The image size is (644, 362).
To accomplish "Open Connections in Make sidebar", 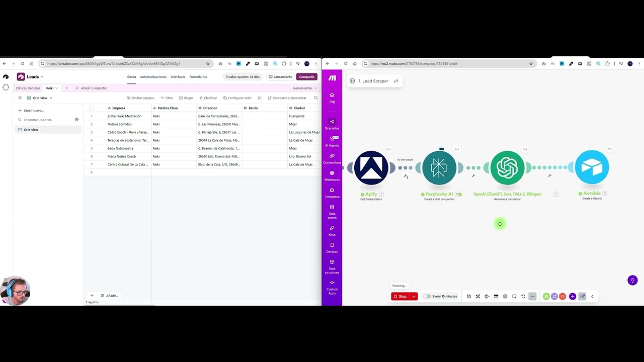I will (332, 158).
